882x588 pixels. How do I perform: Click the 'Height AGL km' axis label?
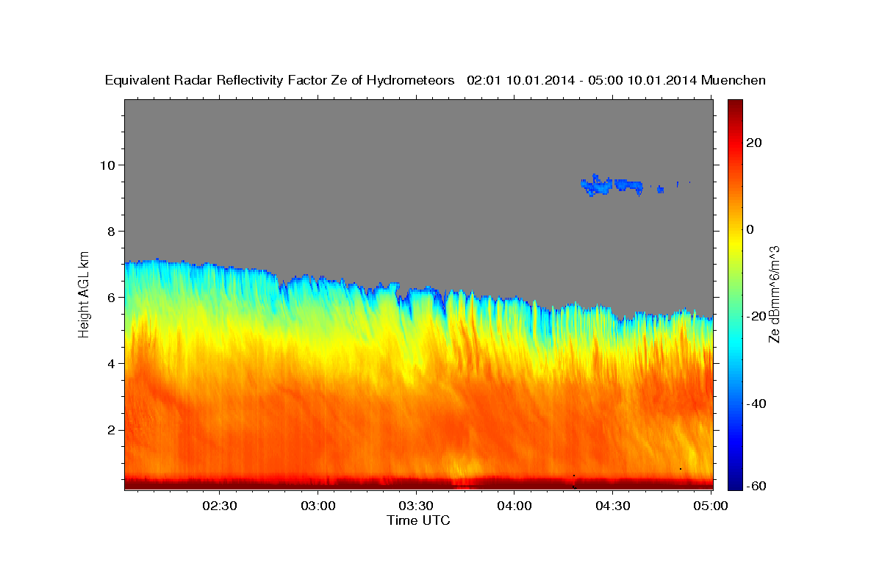85,294
